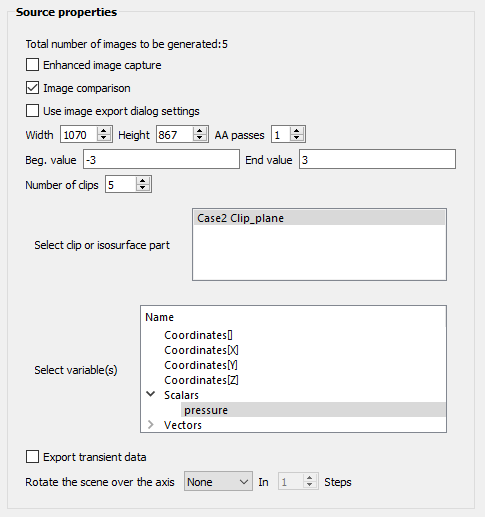Click the rotation Steps value field
This screenshot has width=485, height=517.
(x=291, y=482)
